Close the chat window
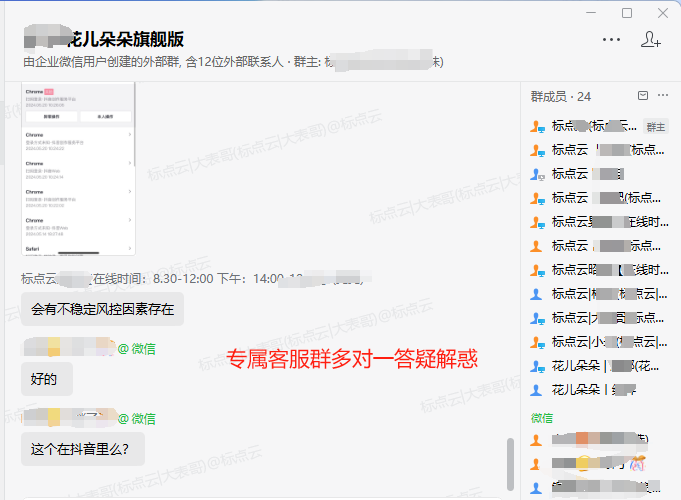Viewport: 681px width, 500px height. (663, 13)
